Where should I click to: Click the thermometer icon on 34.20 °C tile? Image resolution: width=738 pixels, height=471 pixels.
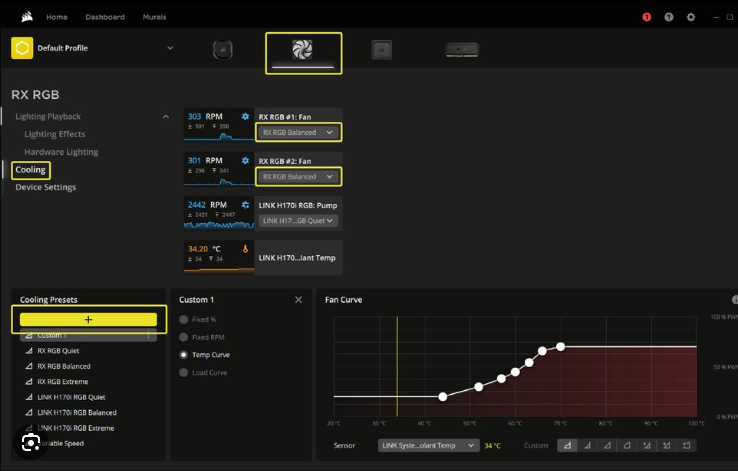point(245,249)
